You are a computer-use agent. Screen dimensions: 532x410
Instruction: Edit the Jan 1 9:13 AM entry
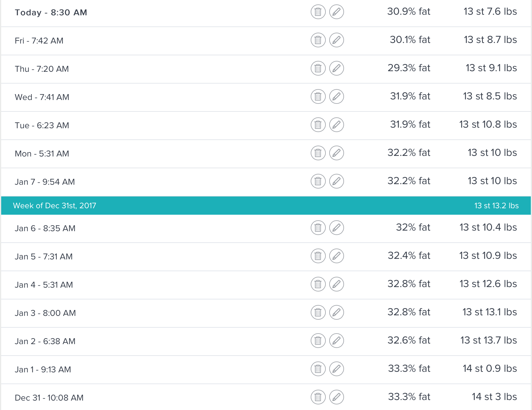pyautogui.click(x=336, y=369)
